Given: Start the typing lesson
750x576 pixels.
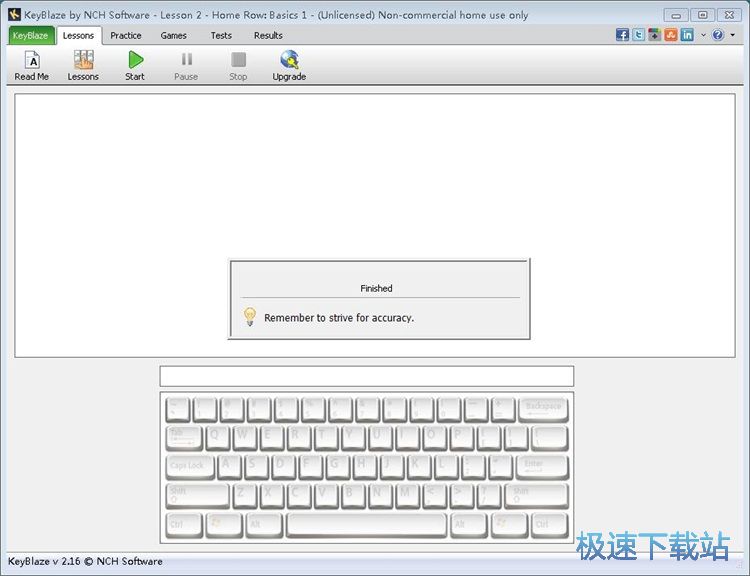Looking at the screenshot, I should (x=135, y=65).
